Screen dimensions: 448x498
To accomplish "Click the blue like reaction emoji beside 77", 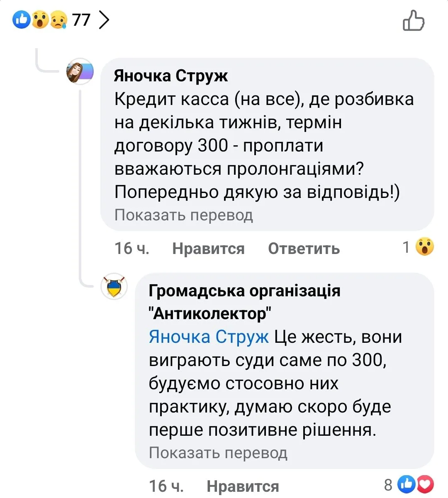I will pos(21,20).
